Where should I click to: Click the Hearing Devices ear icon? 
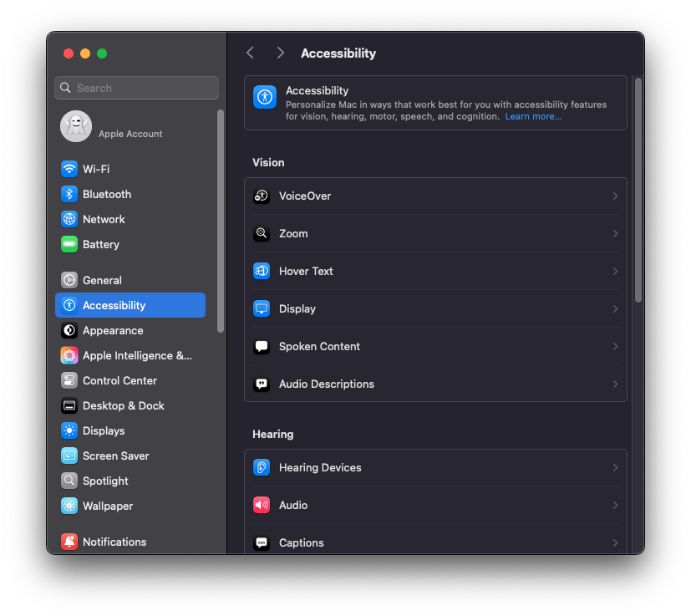tap(262, 467)
